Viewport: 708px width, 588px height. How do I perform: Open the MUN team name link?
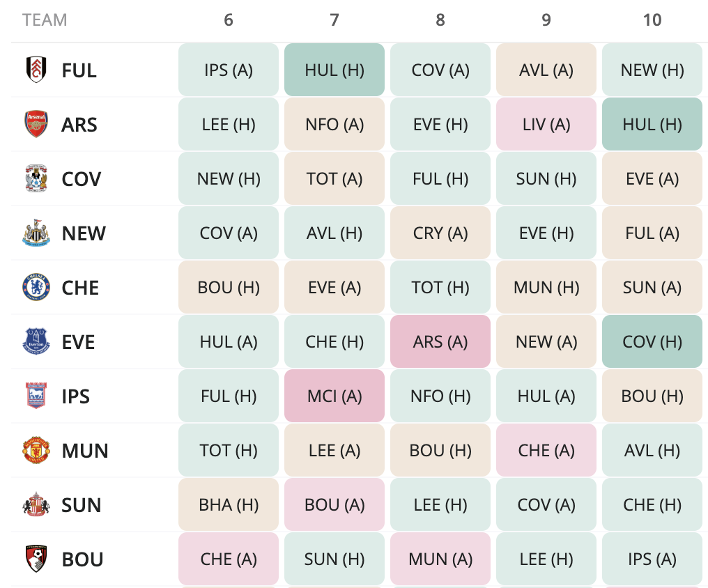coord(85,451)
